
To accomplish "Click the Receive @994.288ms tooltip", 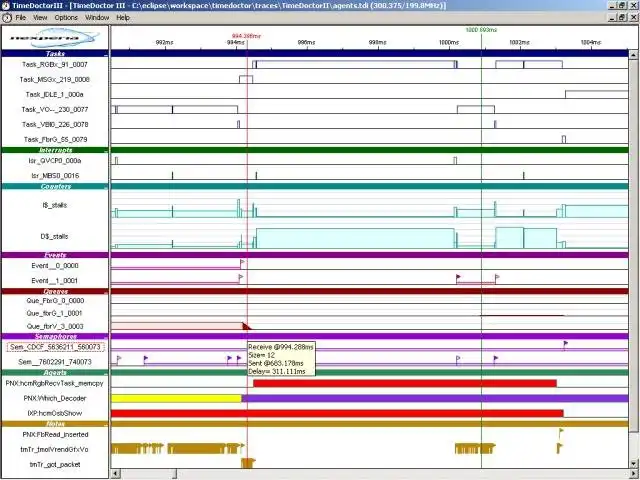I will 281,359.
